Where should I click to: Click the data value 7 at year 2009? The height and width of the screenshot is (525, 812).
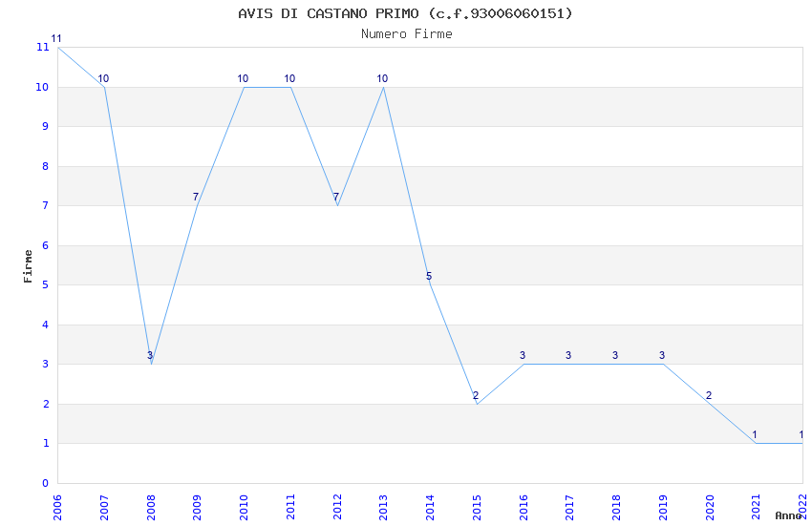196,197
